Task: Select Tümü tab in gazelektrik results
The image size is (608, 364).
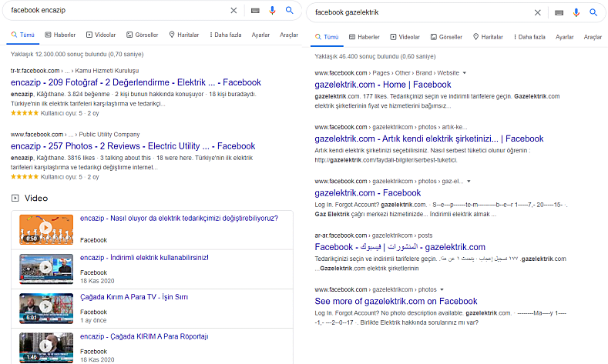Action: [327, 37]
